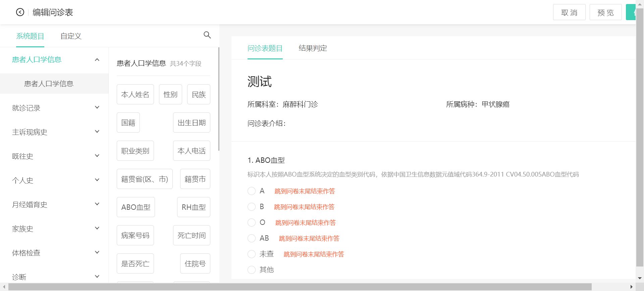The width and height of the screenshot is (644, 291).
Task: Click the 所属科室：麻醉科门诊 text
Action: (283, 104)
